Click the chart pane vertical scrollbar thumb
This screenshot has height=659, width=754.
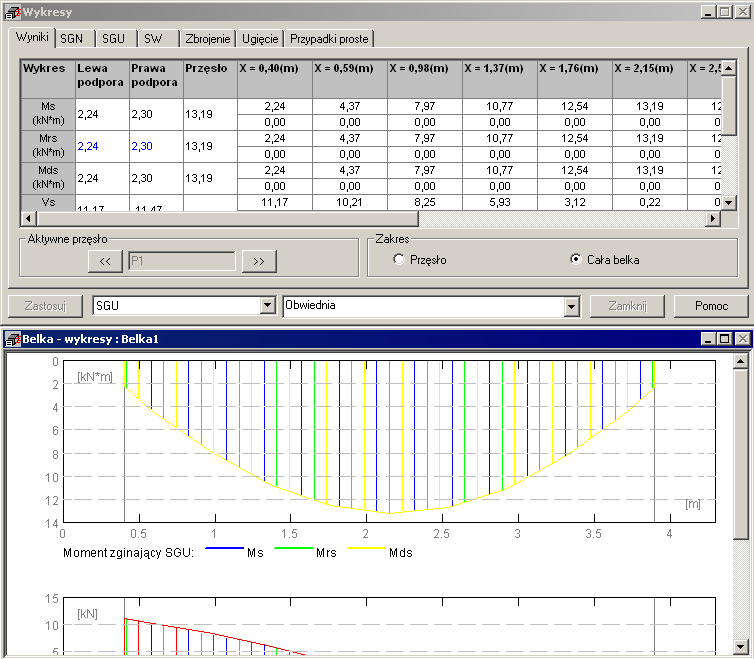pyautogui.click(x=741, y=454)
